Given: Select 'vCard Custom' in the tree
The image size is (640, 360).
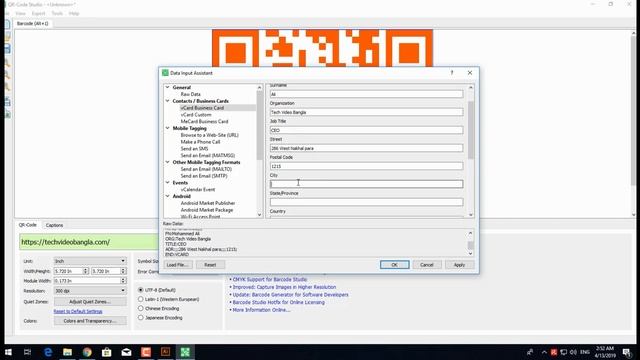Looking at the screenshot, I should 196,115.
